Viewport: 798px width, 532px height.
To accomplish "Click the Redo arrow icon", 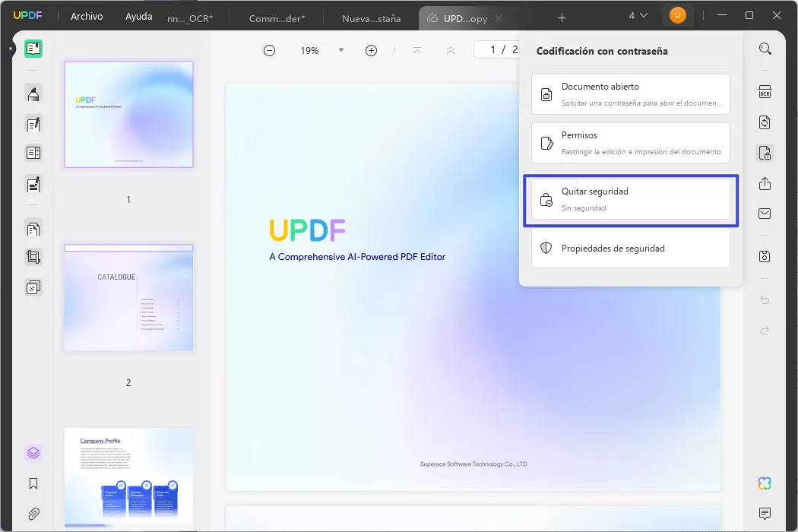I will (765, 331).
